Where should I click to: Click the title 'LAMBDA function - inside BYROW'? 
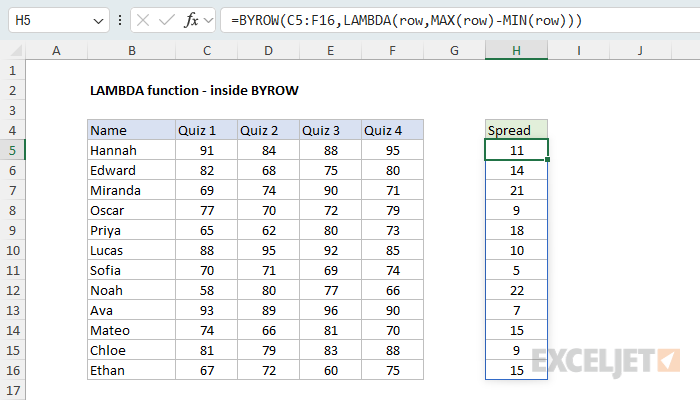(194, 91)
